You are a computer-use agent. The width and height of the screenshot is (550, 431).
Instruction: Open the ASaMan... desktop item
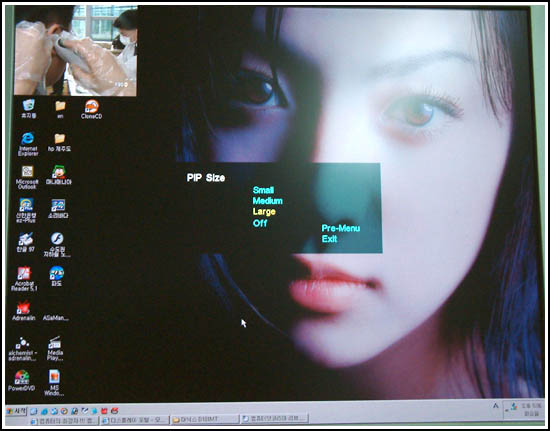pos(56,318)
